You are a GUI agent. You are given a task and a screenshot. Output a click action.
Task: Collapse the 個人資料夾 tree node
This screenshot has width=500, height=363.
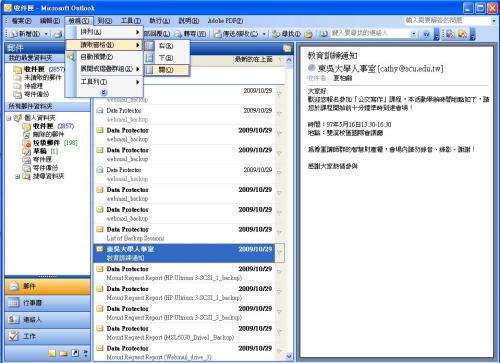coord(9,118)
